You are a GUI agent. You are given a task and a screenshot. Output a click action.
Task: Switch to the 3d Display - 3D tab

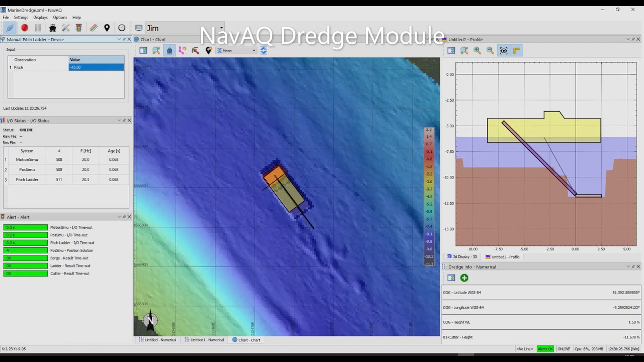click(462, 257)
